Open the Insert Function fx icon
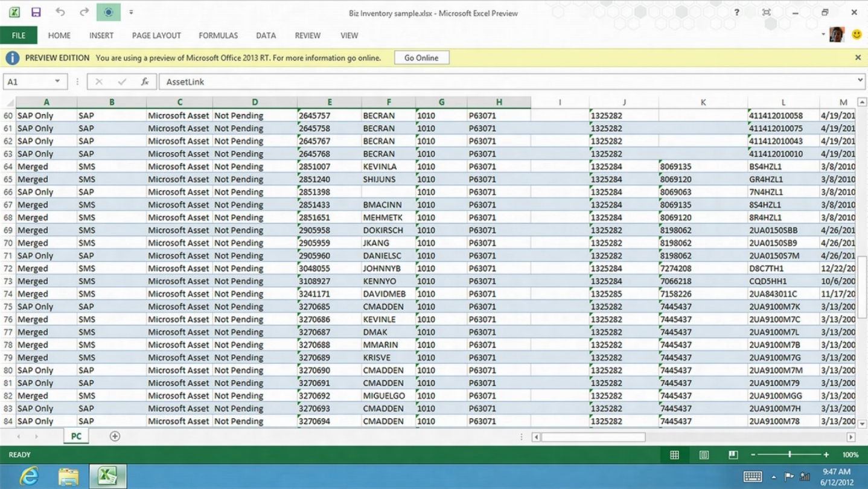The height and width of the screenshot is (489, 868). [145, 81]
